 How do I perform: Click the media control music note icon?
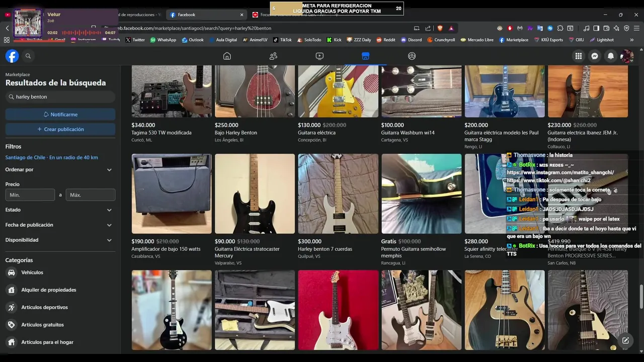click(586, 28)
